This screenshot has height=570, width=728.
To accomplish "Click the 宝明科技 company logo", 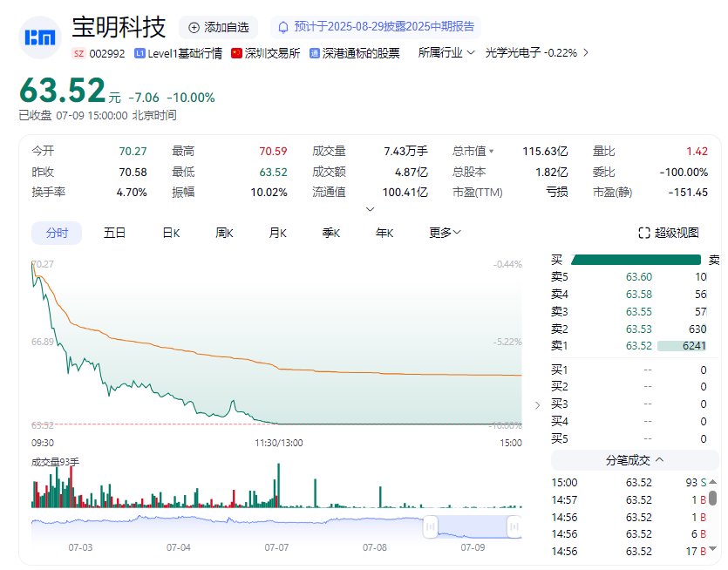I will [x=39, y=36].
